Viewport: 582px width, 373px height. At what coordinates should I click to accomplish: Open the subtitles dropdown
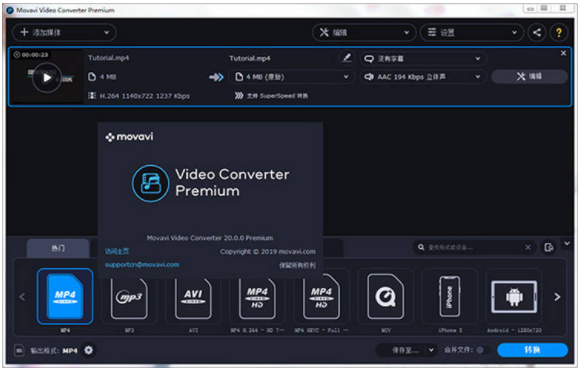click(x=422, y=59)
